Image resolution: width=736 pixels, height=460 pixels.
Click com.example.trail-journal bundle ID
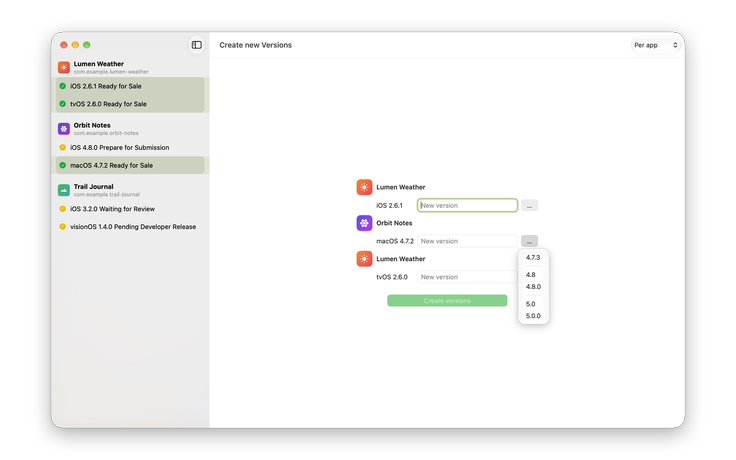click(x=107, y=194)
